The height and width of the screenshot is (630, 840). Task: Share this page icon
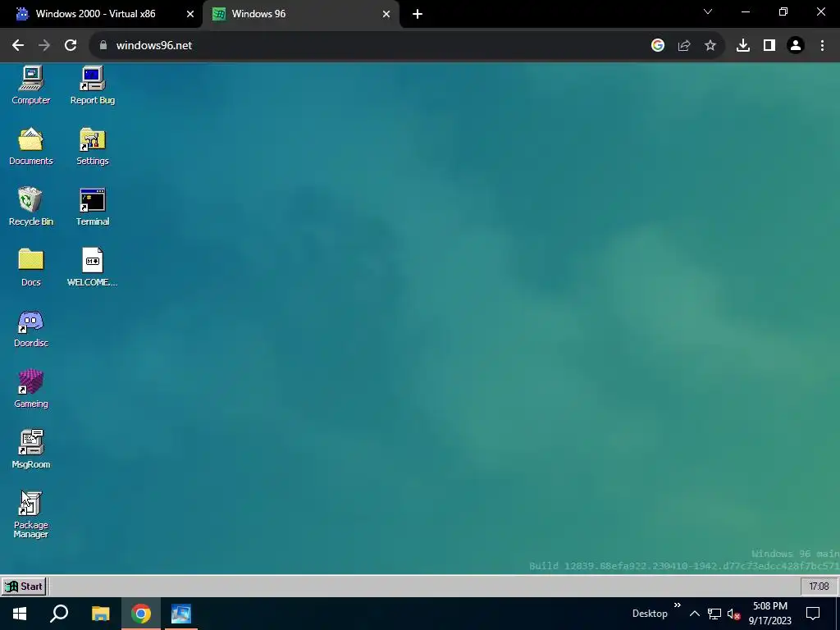[x=684, y=46]
